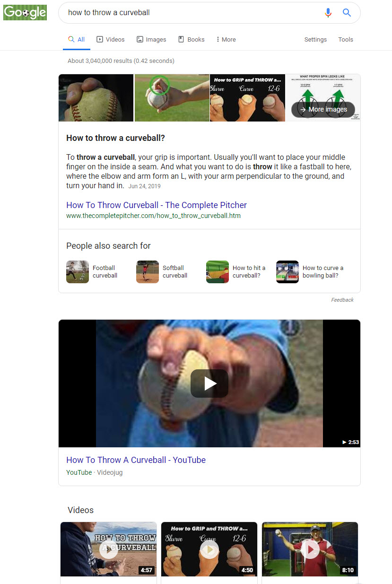Image resolution: width=392 pixels, height=584 pixels.
Task: Play the 4:57 How To Throw video
Action: pos(109,549)
